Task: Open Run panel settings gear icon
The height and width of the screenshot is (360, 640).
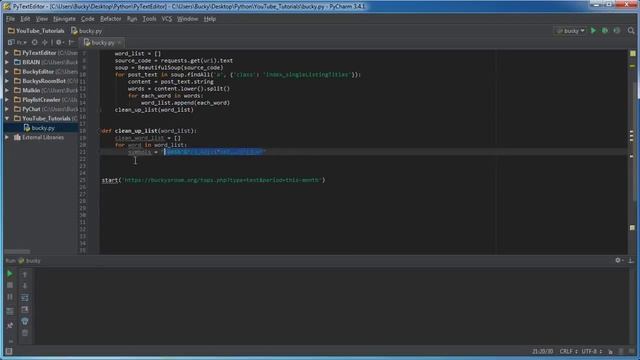Action: tap(619, 260)
